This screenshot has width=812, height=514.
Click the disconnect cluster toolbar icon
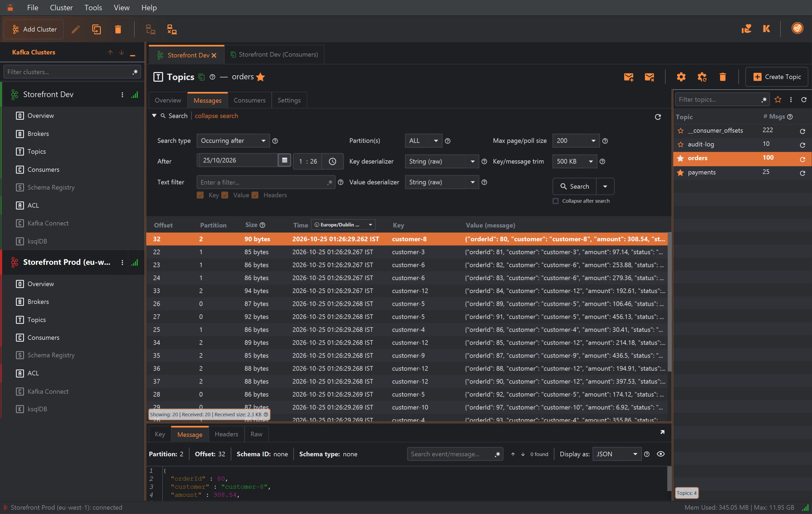tap(172, 29)
